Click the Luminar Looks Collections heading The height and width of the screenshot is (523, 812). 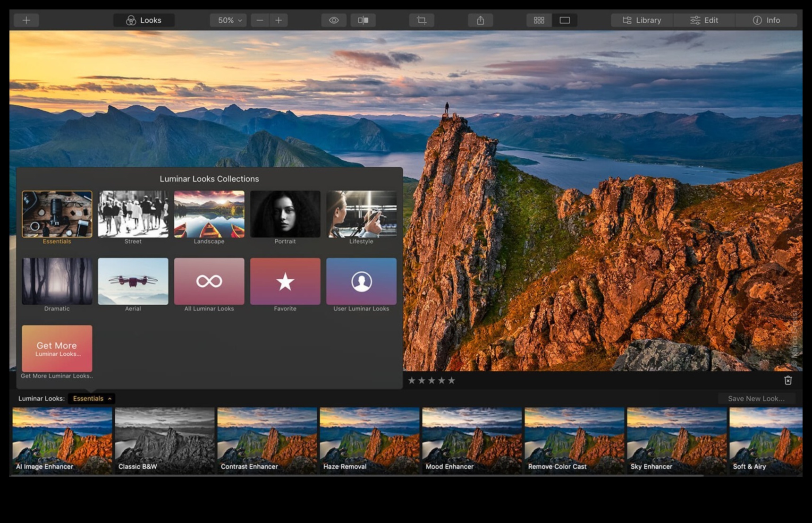pyautogui.click(x=209, y=179)
